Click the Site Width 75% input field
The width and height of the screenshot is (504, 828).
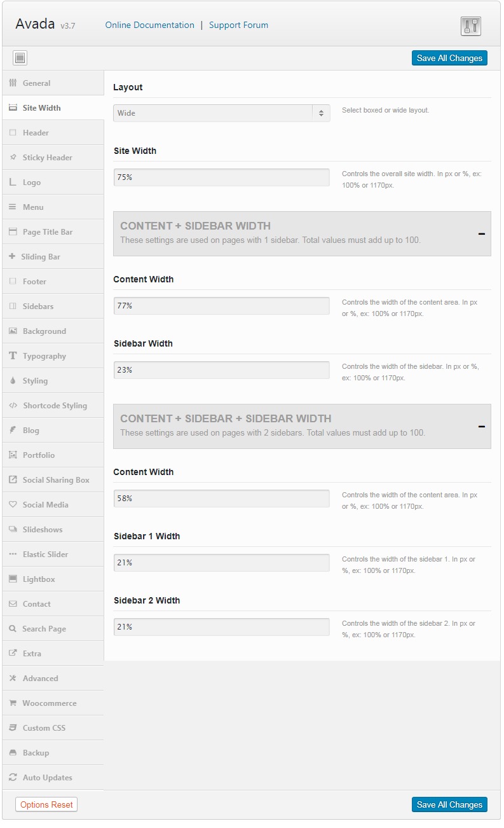(x=222, y=177)
